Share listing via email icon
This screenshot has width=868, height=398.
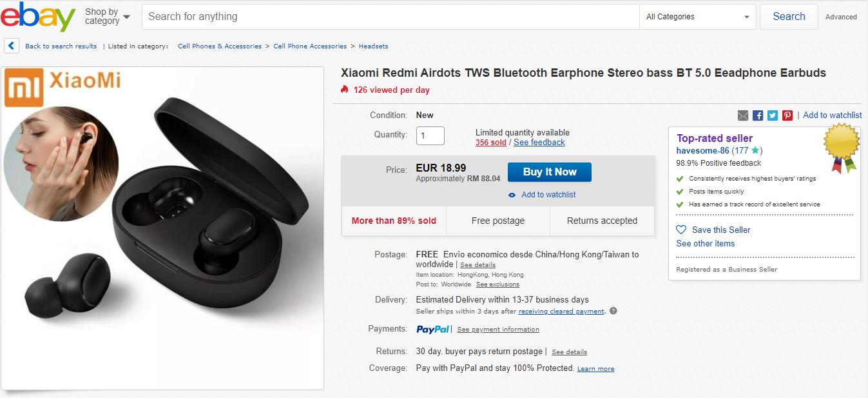(x=743, y=115)
